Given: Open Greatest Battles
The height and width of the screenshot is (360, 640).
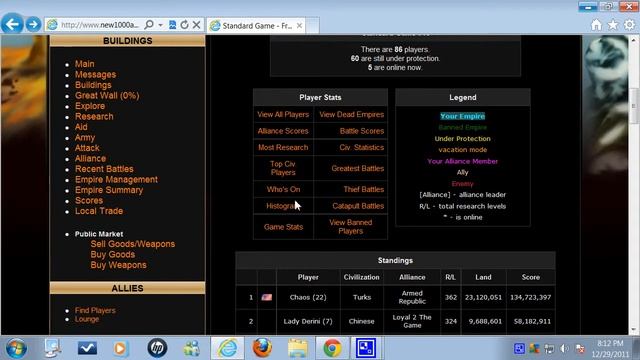Looking at the screenshot, I should click(x=358, y=168).
